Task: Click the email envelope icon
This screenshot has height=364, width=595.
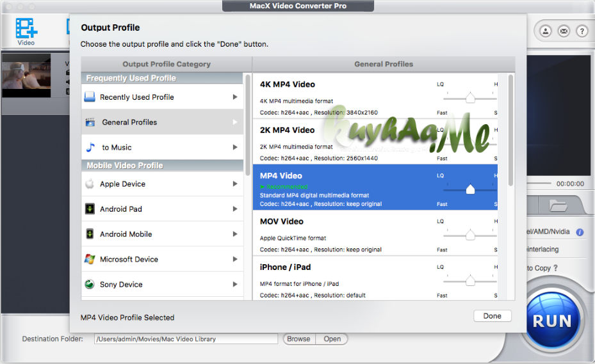Action: pos(564,31)
